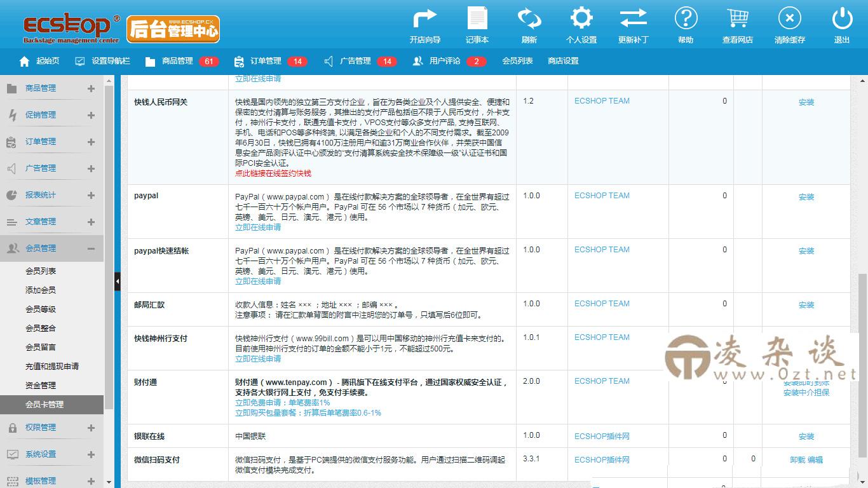Edit 微信扫码支付 via 编辑
This screenshot has width=868, height=488.
(x=815, y=460)
